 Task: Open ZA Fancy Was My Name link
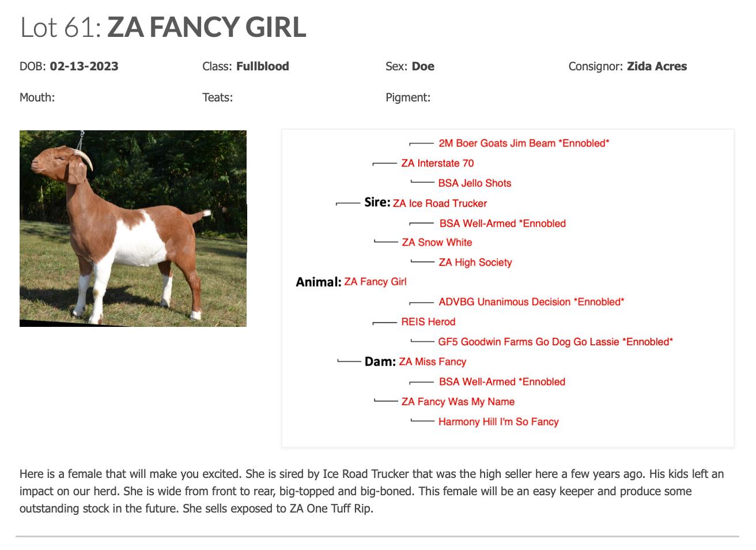(458, 402)
